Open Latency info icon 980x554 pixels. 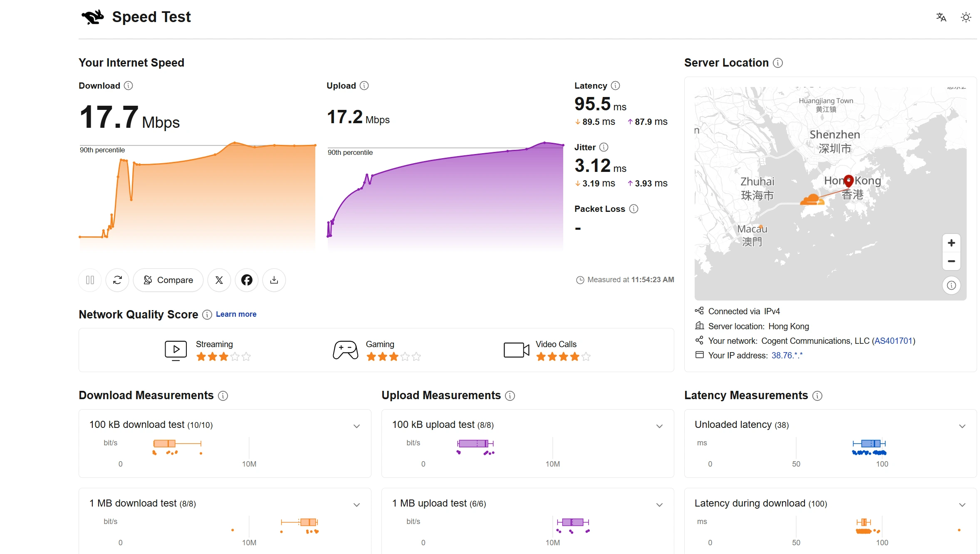pyautogui.click(x=616, y=86)
